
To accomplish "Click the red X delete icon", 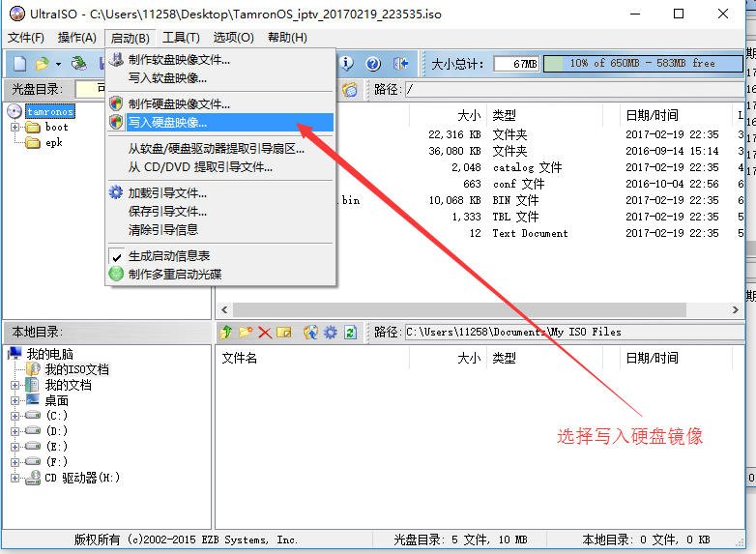I will [265, 333].
